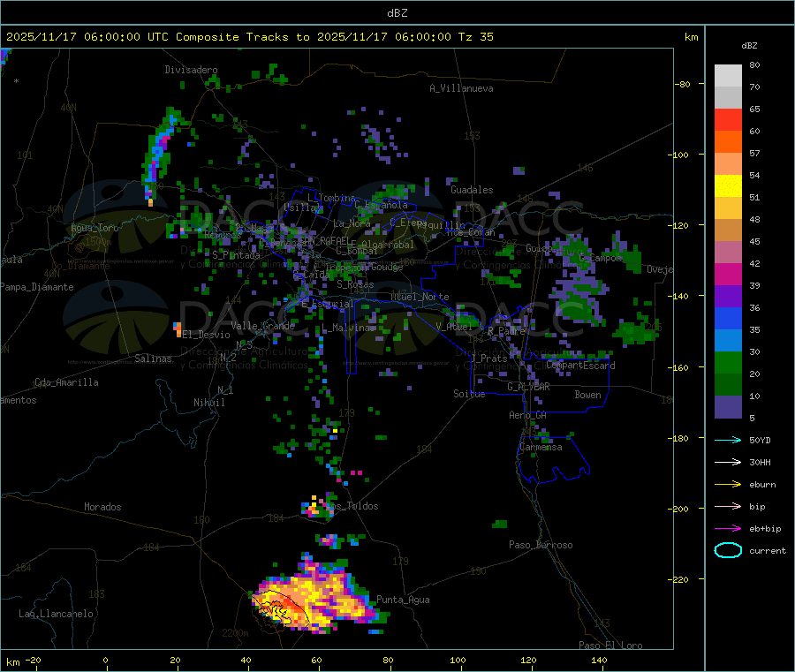This screenshot has height=672, width=795.
Task: Click the 'Valle_Grande' map label
Action: pyautogui.click(x=263, y=326)
